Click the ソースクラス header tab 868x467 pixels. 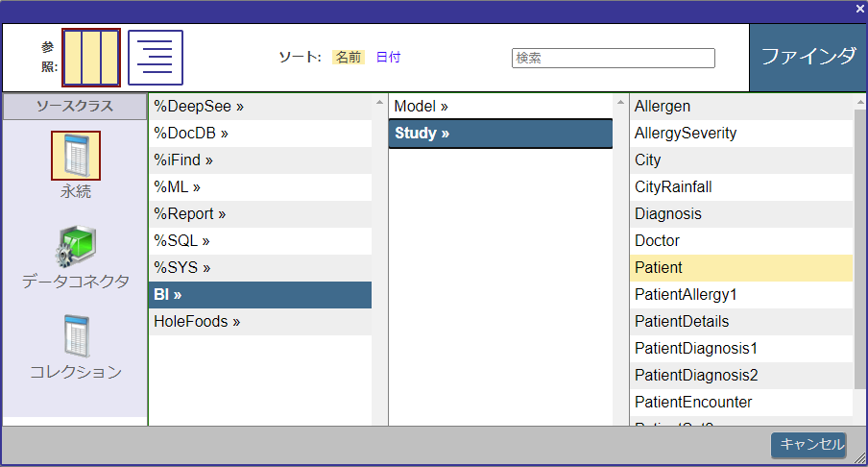[x=75, y=107]
